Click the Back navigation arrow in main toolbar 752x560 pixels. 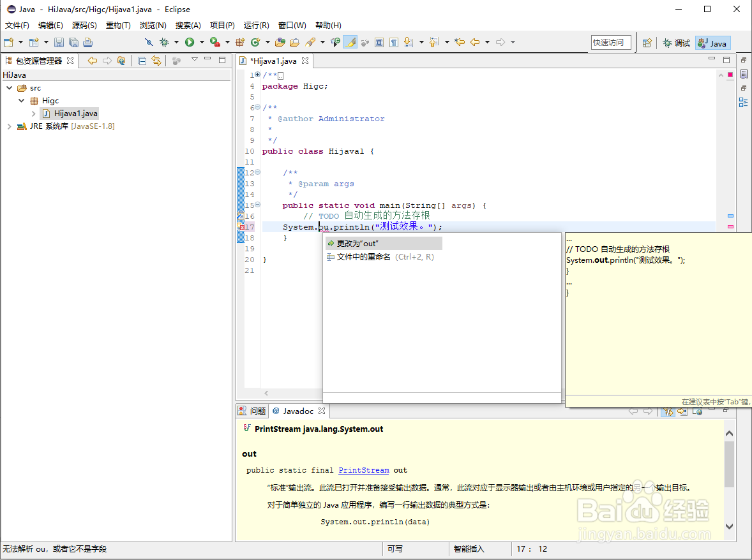tap(475, 42)
